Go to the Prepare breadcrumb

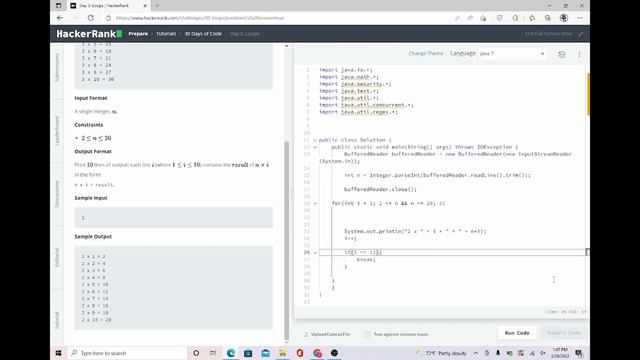pyautogui.click(x=138, y=34)
